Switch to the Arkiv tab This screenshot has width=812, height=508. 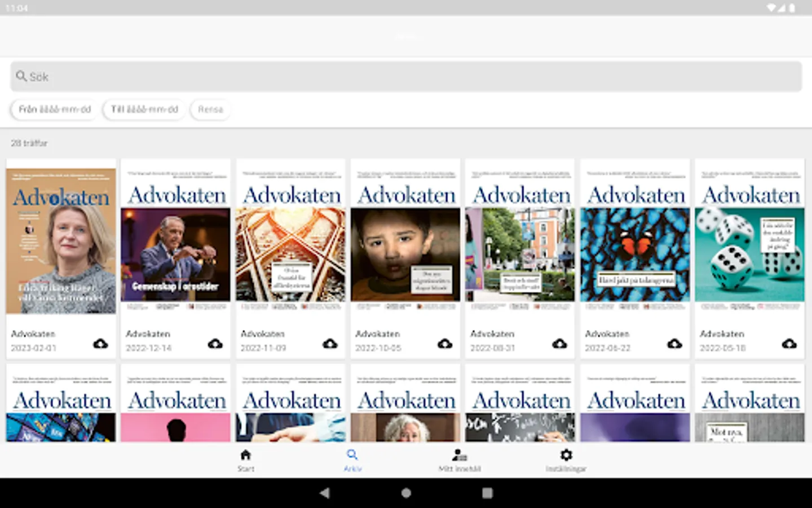click(x=352, y=460)
